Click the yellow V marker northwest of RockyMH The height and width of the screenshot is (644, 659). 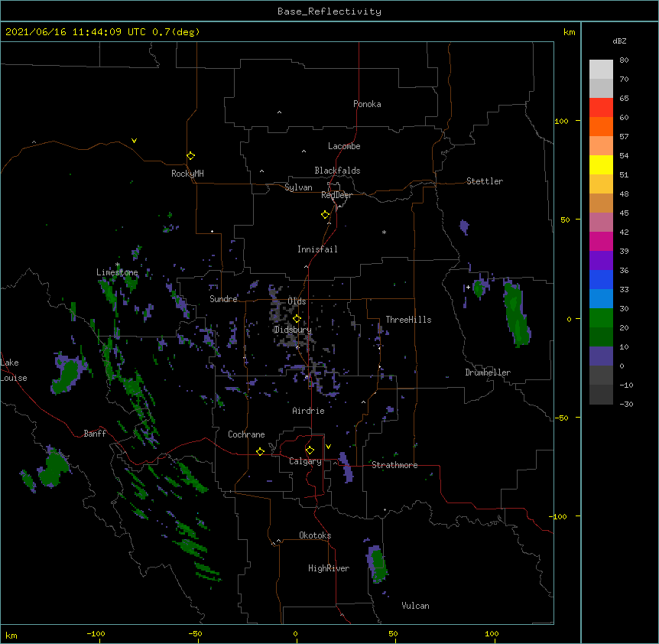click(134, 141)
